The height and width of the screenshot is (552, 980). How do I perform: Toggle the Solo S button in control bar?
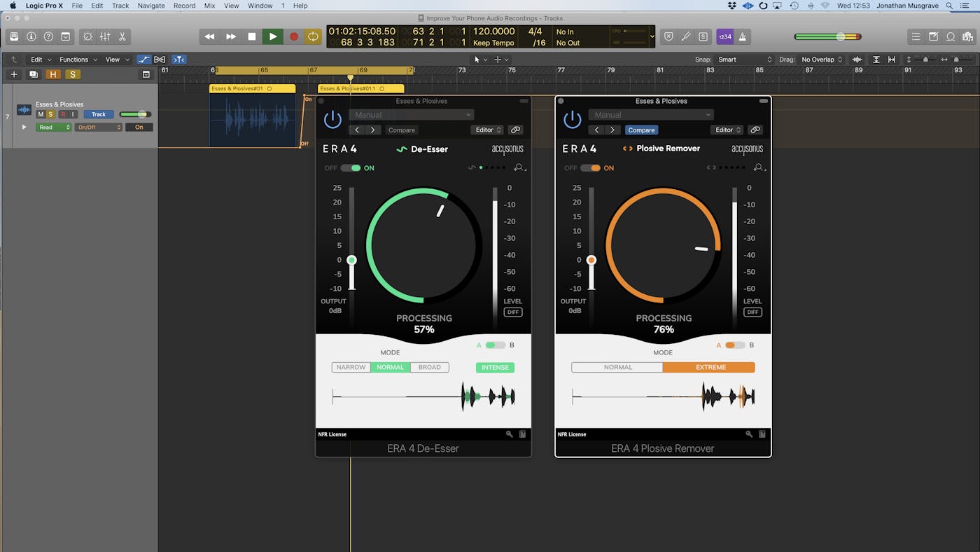703,36
